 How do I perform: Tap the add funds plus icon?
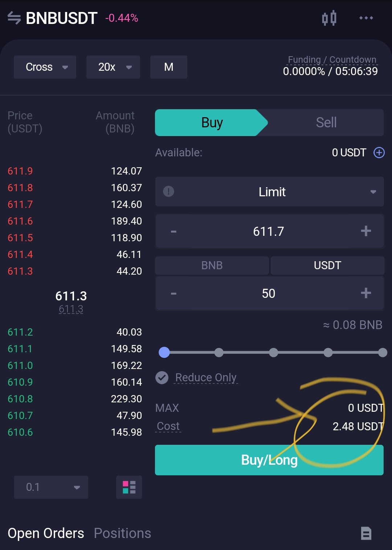pos(379,153)
